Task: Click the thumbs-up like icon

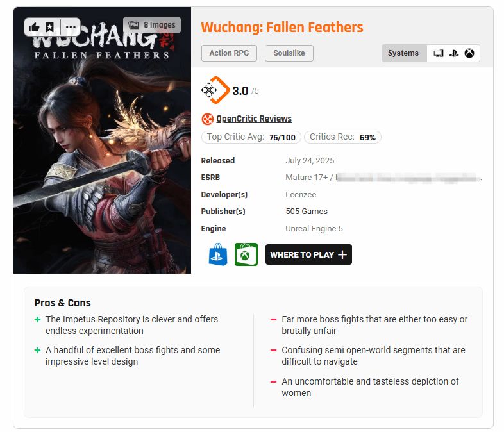Action: tap(34, 27)
